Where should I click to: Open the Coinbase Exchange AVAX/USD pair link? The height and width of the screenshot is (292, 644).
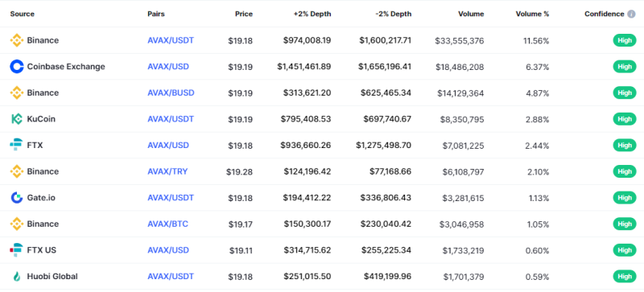168,67
